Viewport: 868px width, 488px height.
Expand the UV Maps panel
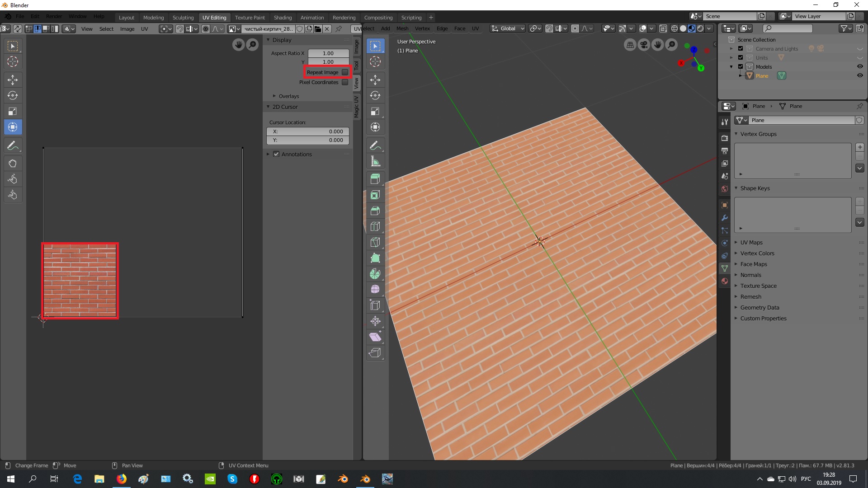(x=751, y=243)
